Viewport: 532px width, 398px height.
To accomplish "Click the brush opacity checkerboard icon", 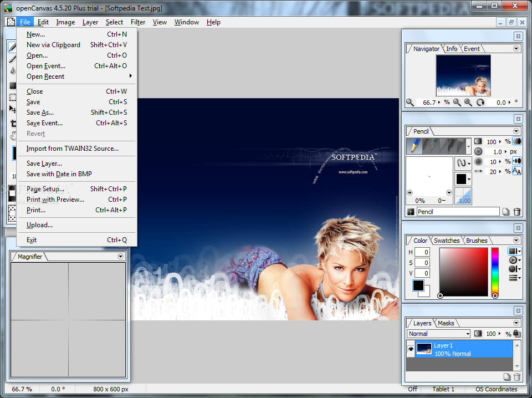I will coord(478,141).
